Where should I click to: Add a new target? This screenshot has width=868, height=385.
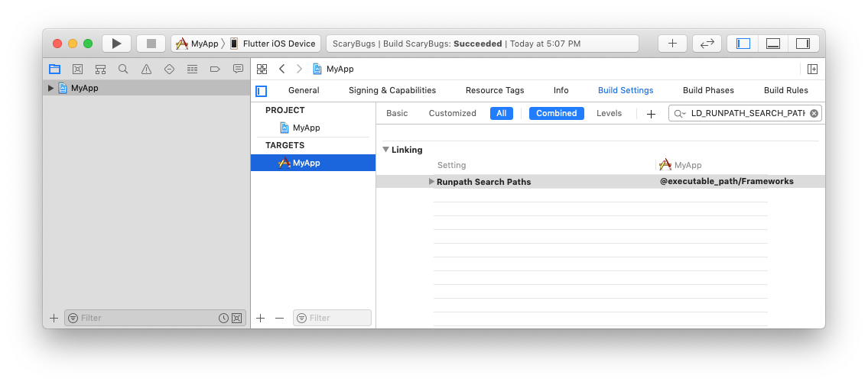pyautogui.click(x=261, y=318)
